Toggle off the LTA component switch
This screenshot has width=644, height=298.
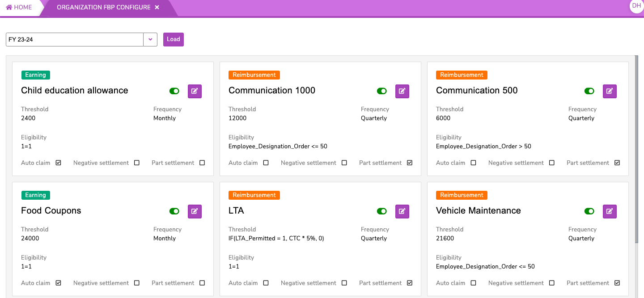(x=382, y=211)
